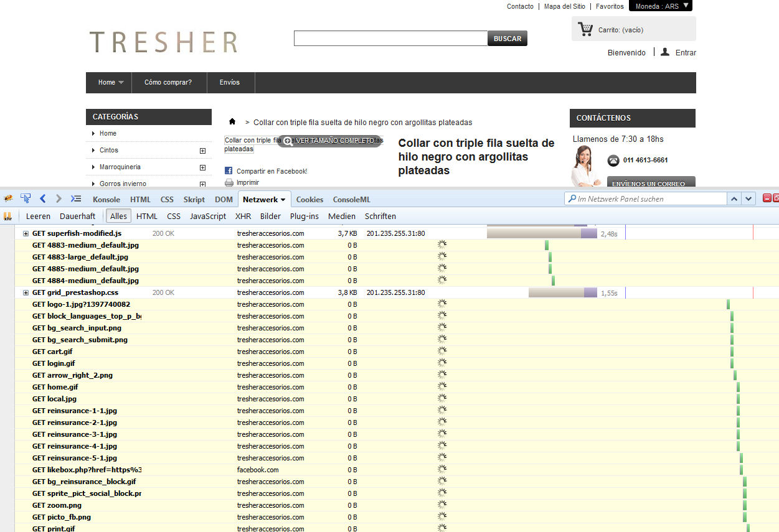Toggle the Medien network filter
The width and height of the screenshot is (779, 532).
(342, 217)
